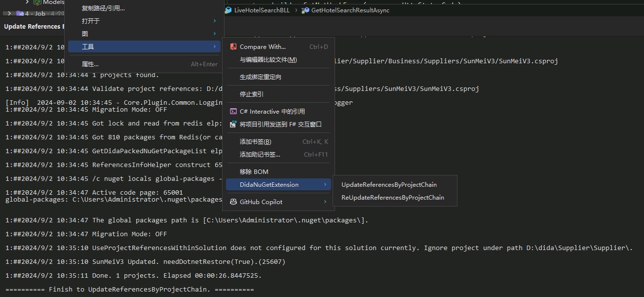Open the GitHub Copilot submenu arrow
Viewport: 644px width, 297px height.
pos(325,202)
